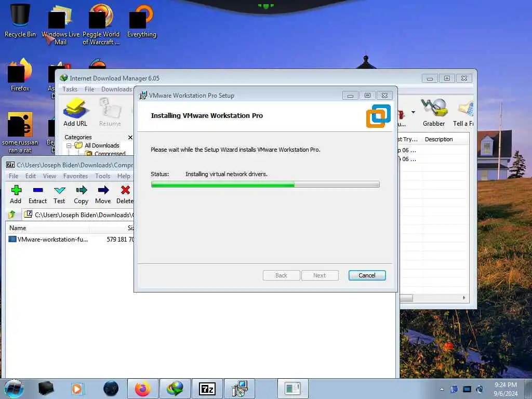
Task: Click the 7-Zip address path field
Action: tap(79, 215)
